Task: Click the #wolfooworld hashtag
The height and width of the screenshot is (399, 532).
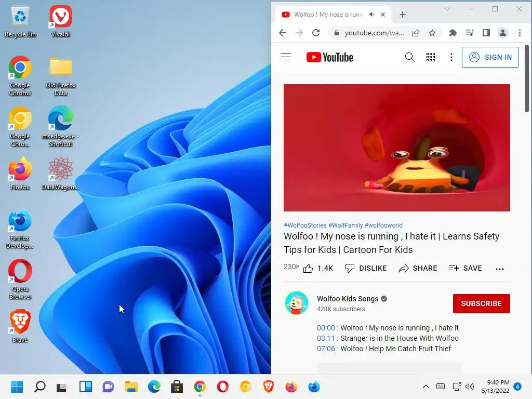Action: [383, 225]
